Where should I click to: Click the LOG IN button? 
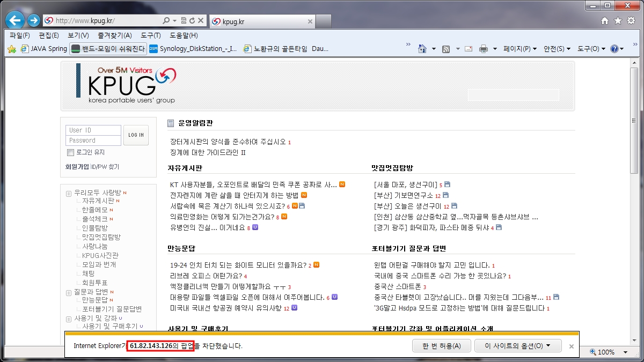pos(136,135)
